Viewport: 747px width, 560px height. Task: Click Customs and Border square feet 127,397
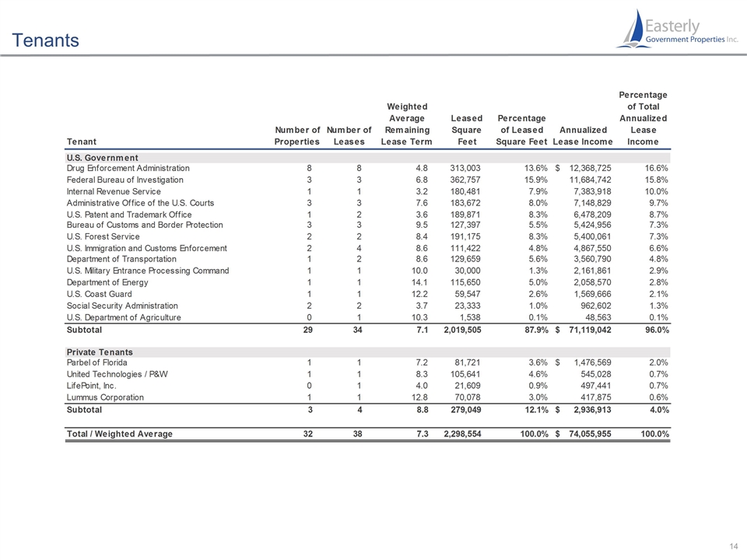(x=465, y=225)
